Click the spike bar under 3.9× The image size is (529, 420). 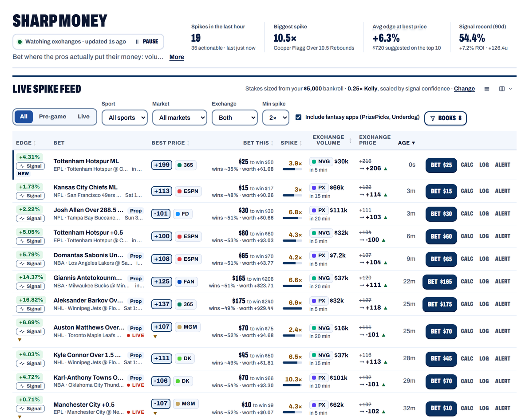292,169
